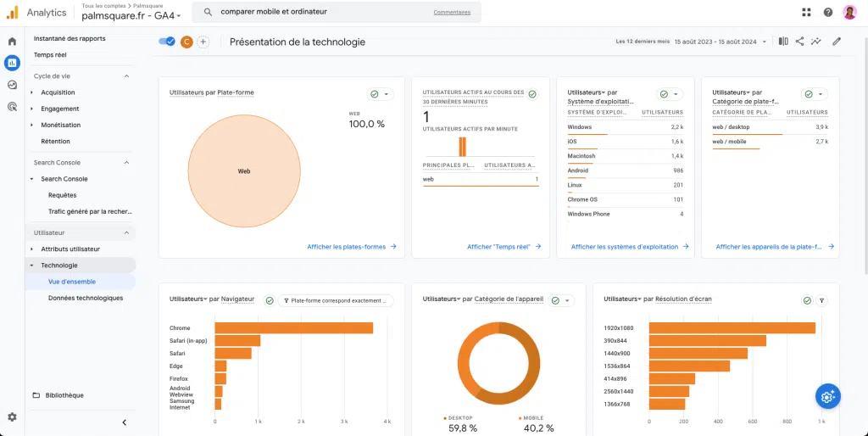Collapse the Cycle de vie section
This screenshot has width=868, height=436.
click(126, 75)
